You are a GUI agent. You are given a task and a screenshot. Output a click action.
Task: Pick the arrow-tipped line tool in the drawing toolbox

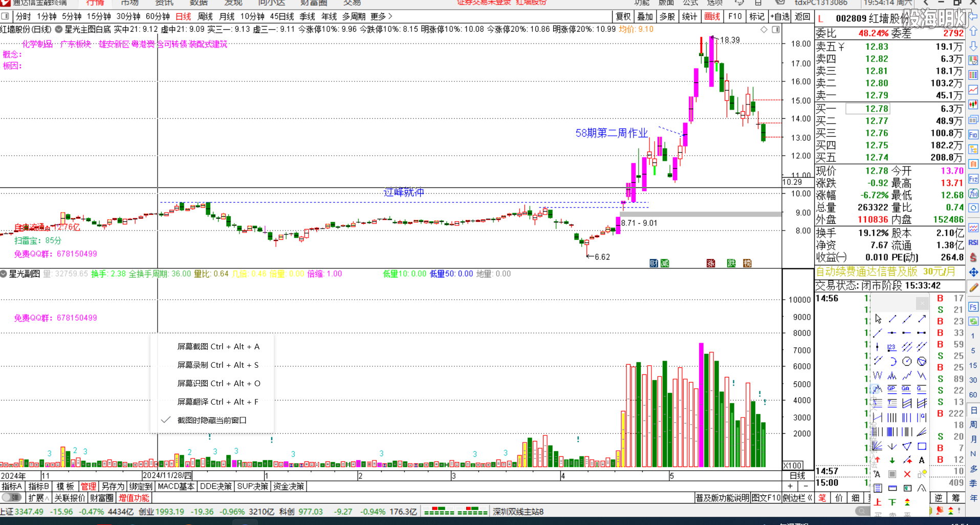coord(922,319)
